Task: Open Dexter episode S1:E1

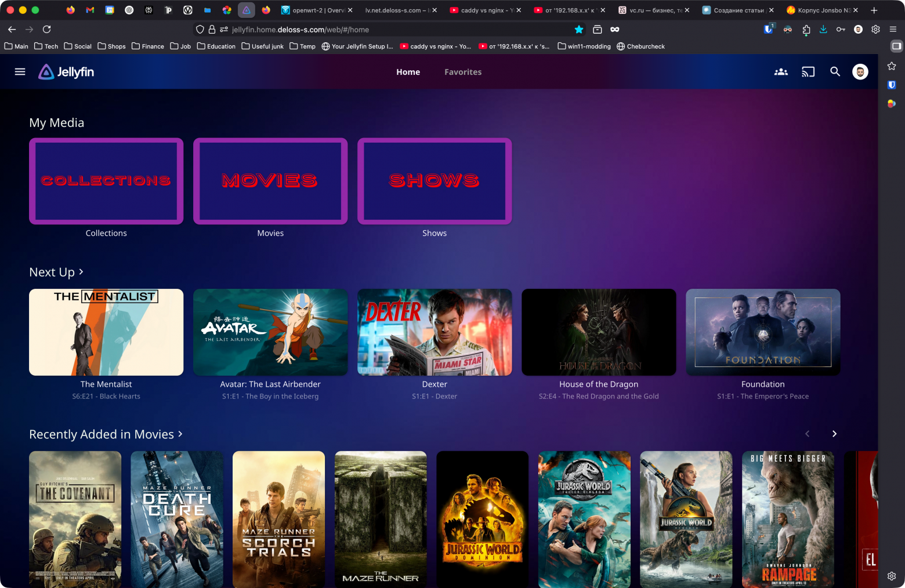Action: click(435, 332)
